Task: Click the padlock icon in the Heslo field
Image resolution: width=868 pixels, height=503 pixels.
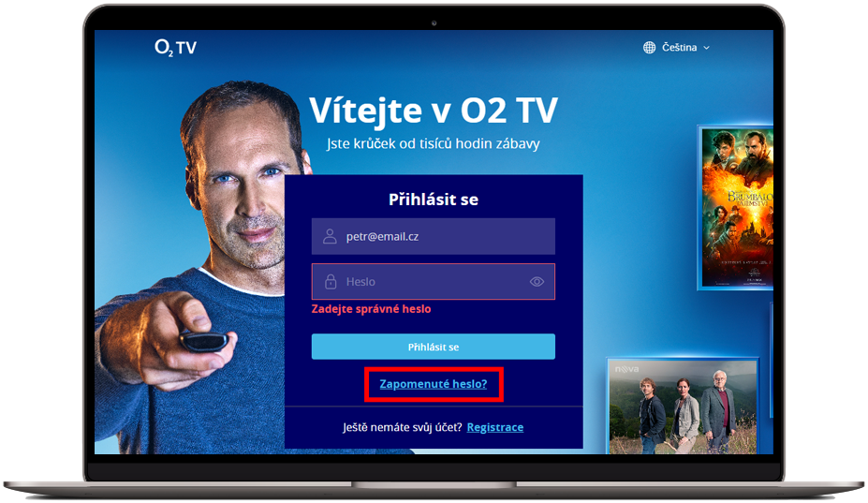Action: tap(331, 281)
